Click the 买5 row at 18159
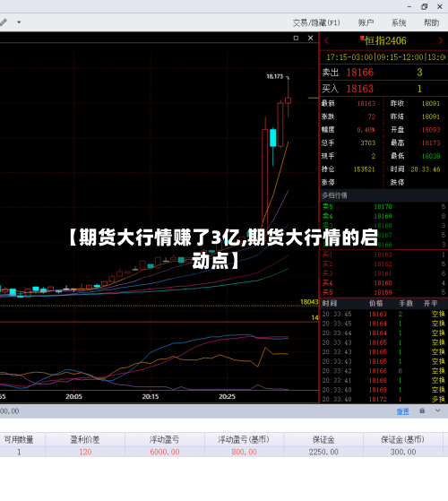Image resolution: width=448 pixels, height=501 pixels. [x=383, y=292]
